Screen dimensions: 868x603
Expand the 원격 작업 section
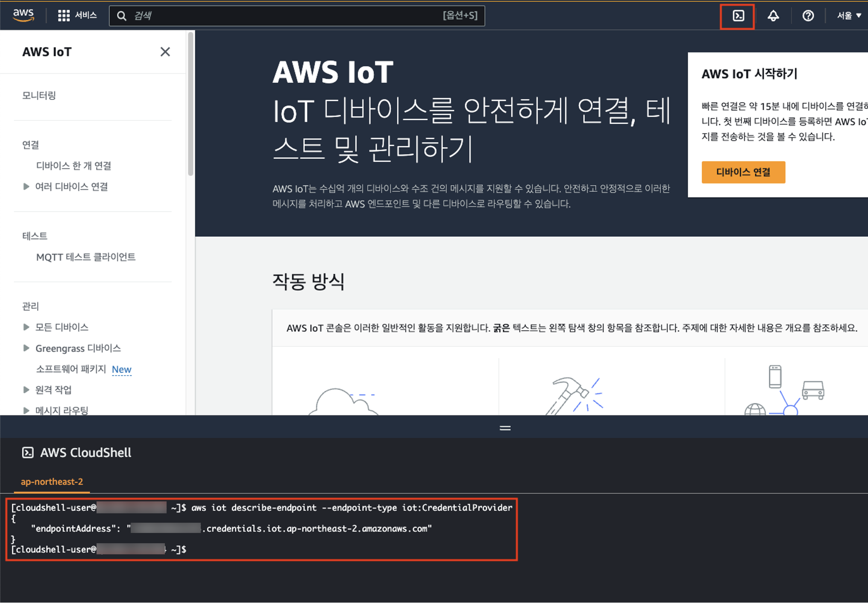[26, 389]
